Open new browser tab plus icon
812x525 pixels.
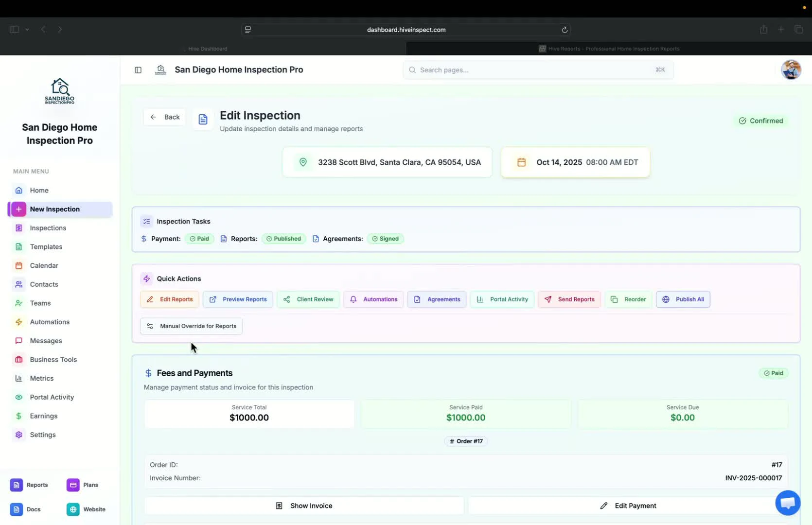781,30
